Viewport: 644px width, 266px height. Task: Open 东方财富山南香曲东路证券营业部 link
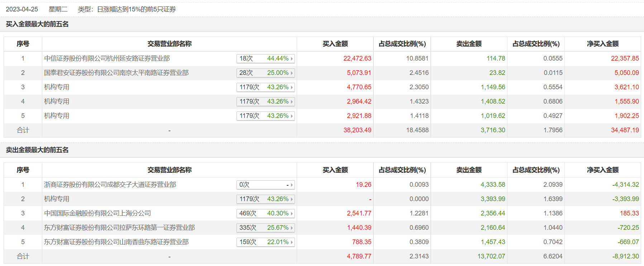pyautogui.click(x=116, y=242)
